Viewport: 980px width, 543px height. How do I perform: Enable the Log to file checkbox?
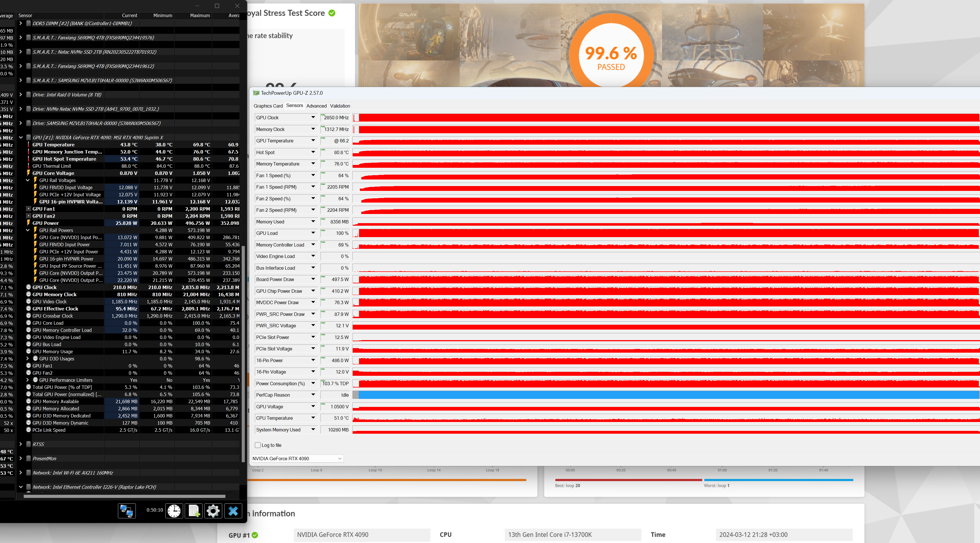click(x=257, y=445)
